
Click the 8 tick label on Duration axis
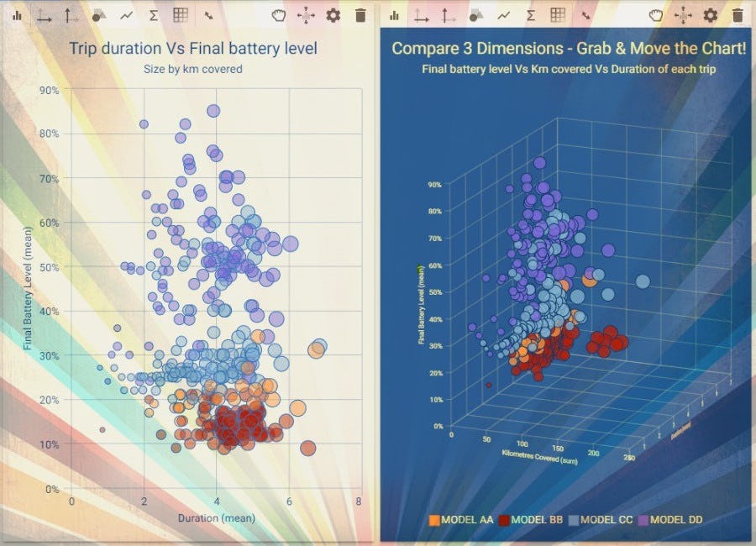point(358,501)
